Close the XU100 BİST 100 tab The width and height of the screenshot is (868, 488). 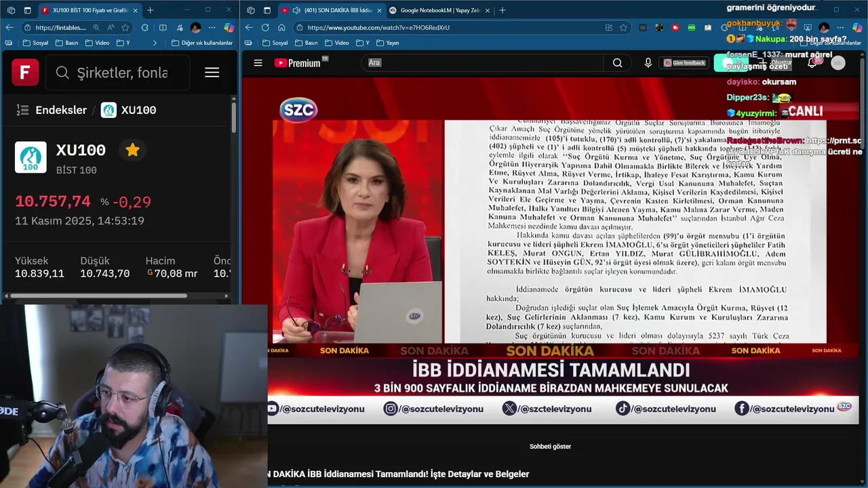[x=135, y=10]
